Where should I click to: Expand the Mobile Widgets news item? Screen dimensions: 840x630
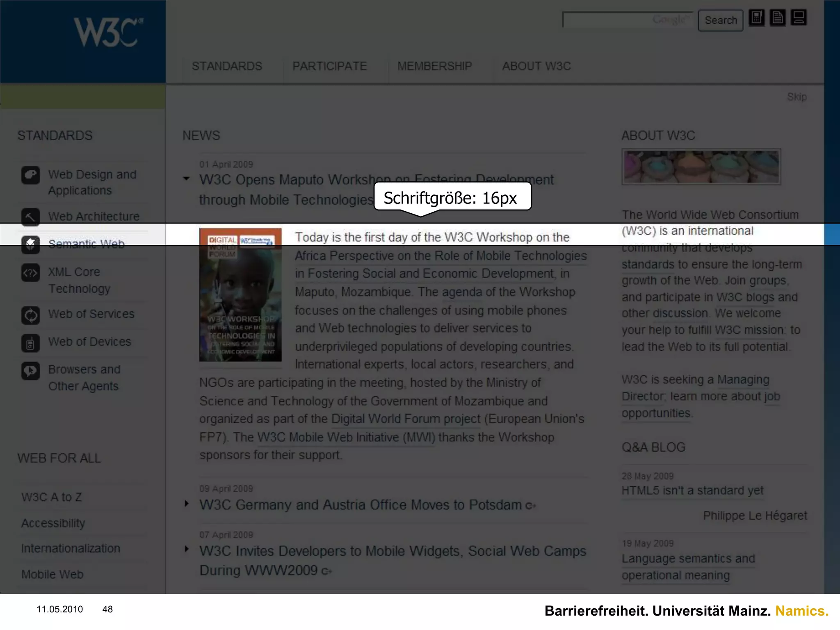point(187,549)
